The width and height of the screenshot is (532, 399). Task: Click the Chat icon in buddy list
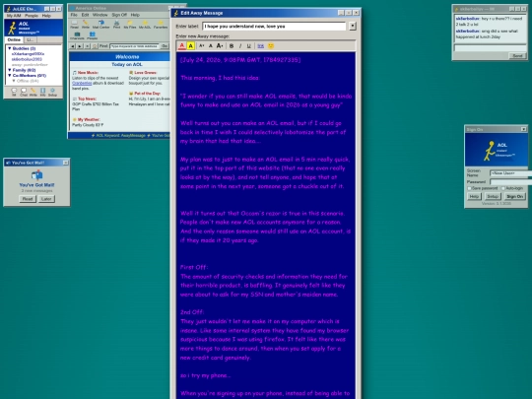[24, 92]
